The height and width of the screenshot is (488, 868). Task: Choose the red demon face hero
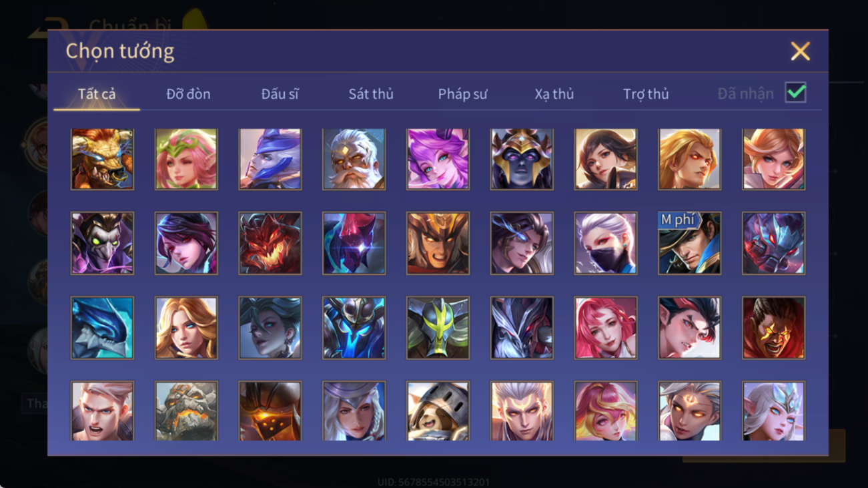[x=270, y=243]
